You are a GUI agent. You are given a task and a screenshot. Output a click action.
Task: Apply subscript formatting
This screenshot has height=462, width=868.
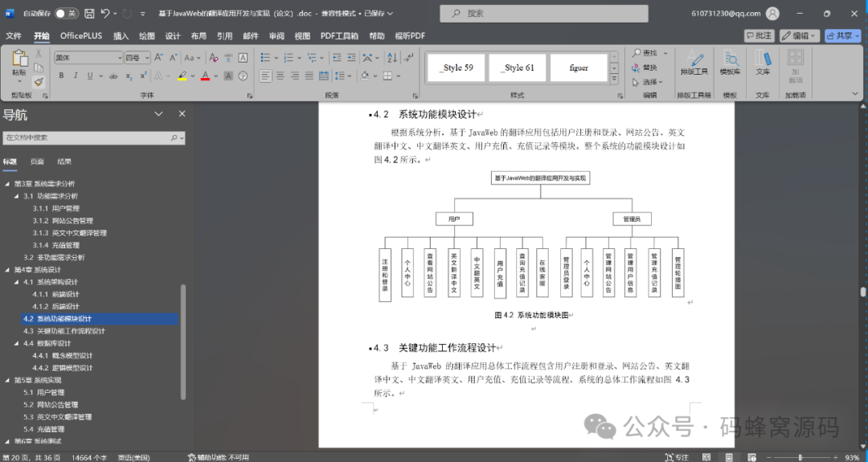tap(129, 76)
